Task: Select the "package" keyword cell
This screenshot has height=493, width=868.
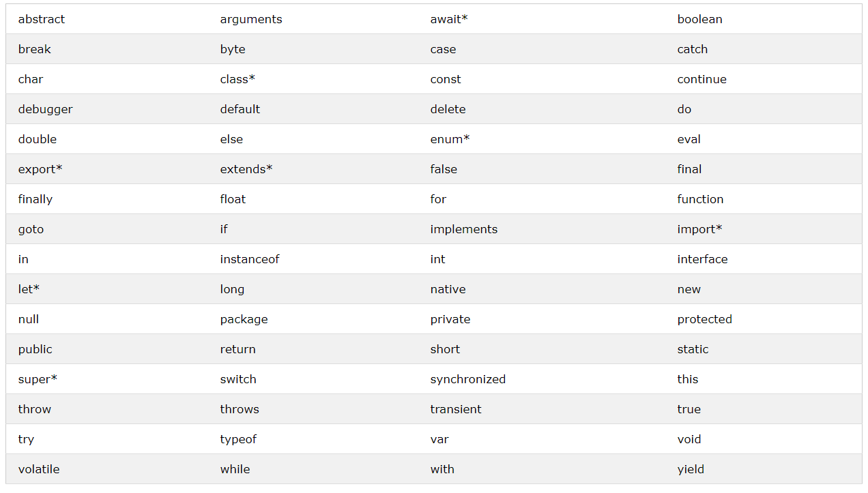Action: [x=244, y=319]
